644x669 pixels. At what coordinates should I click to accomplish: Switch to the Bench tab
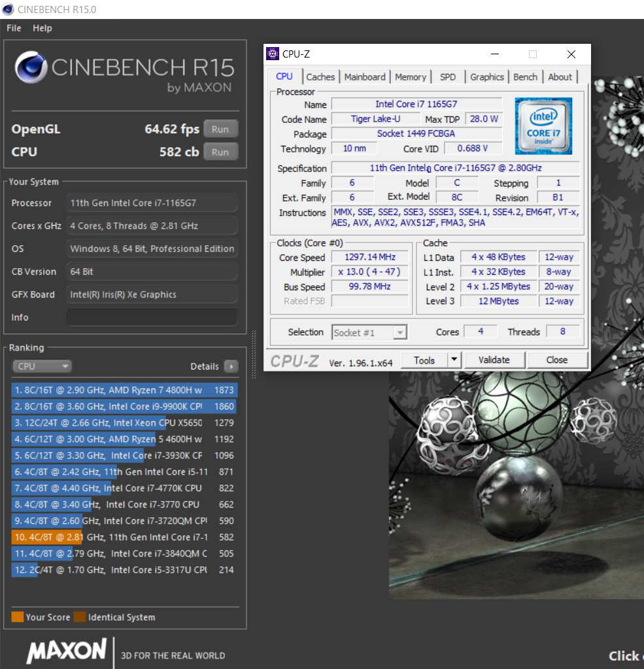tap(526, 77)
